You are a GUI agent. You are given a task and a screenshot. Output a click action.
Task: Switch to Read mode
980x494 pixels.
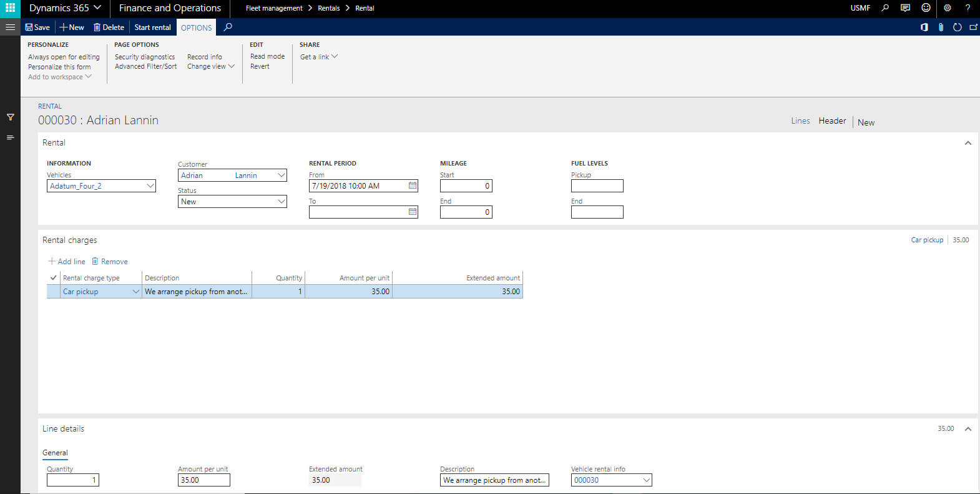tap(267, 56)
